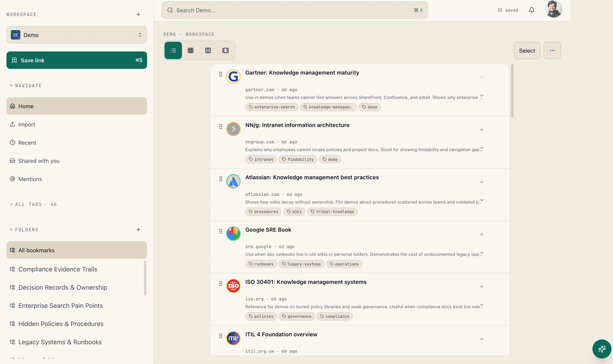The image size is (613, 364).
Task: Click the Select button
Action: click(527, 51)
